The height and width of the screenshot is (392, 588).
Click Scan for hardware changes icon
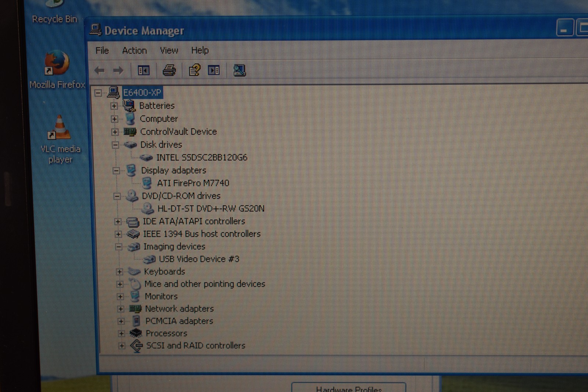[240, 70]
